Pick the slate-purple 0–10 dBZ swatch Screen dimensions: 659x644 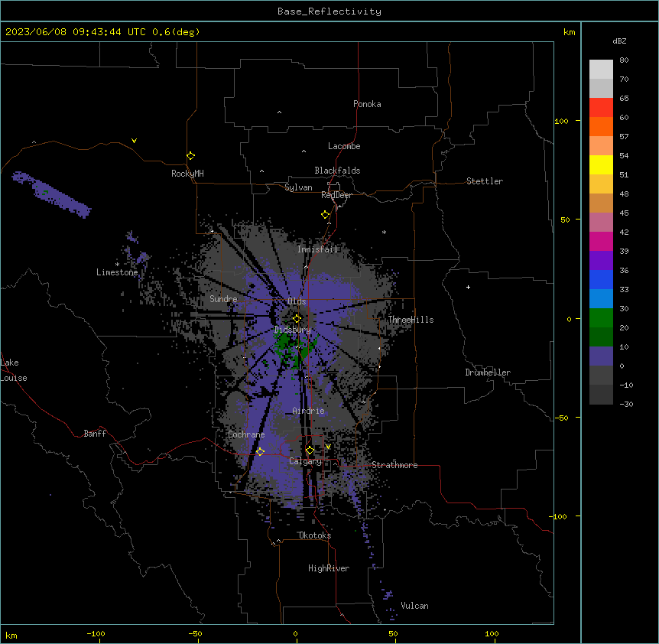point(601,356)
